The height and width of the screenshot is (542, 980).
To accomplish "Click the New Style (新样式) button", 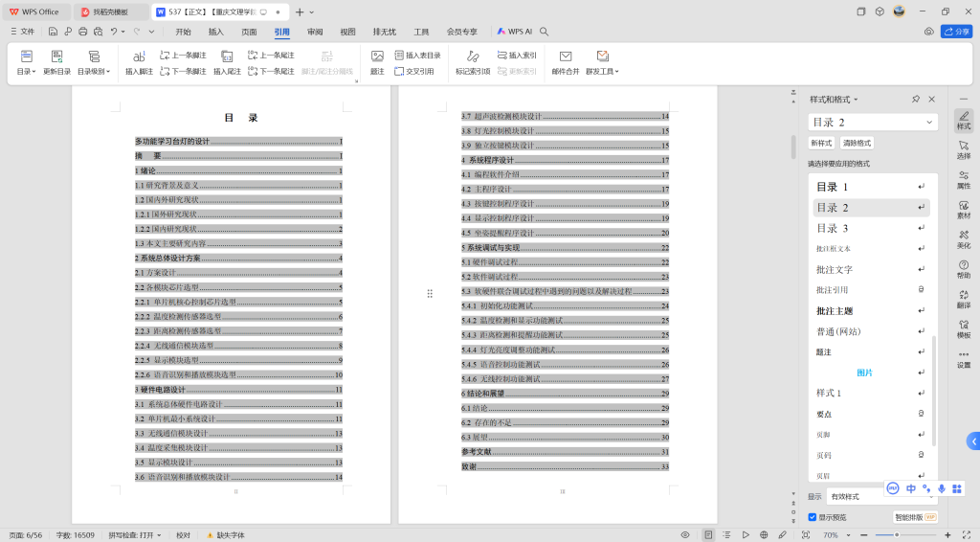I will tap(822, 143).
